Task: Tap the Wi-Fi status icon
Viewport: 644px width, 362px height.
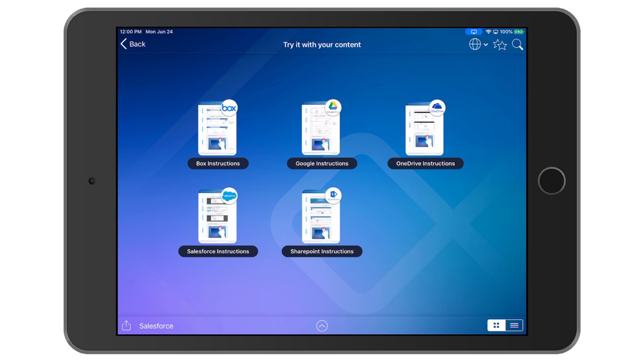Action: pyautogui.click(x=488, y=32)
